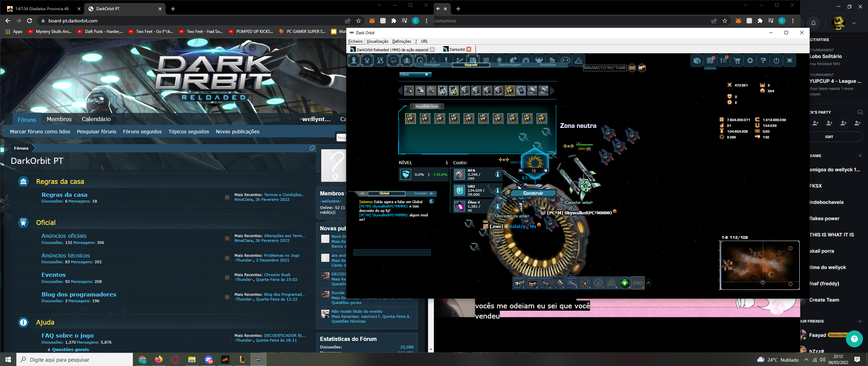This screenshot has height=366, width=868.
Task: Click the logout power icon in game
Action: pyautogui.click(x=776, y=61)
